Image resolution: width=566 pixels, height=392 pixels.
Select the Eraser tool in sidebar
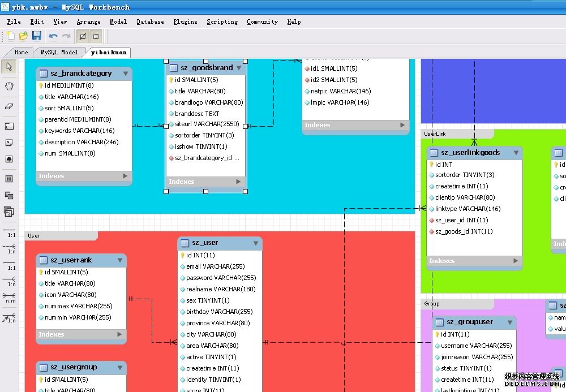(9, 106)
